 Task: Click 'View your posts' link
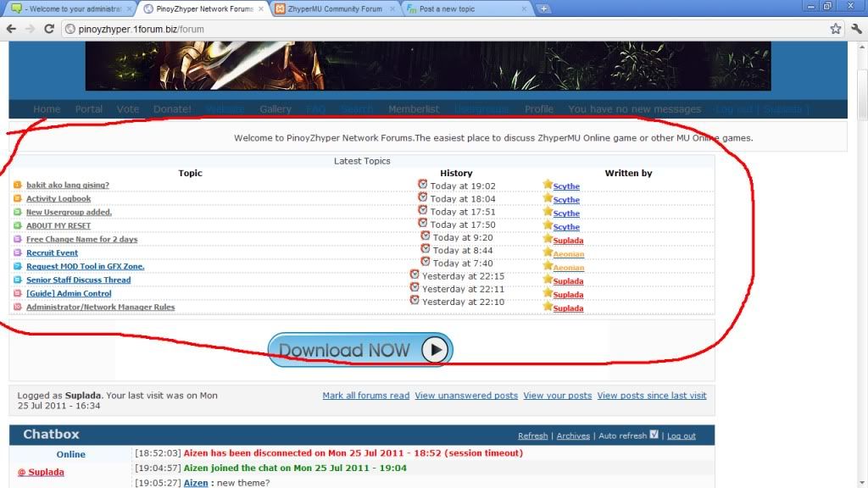click(558, 396)
